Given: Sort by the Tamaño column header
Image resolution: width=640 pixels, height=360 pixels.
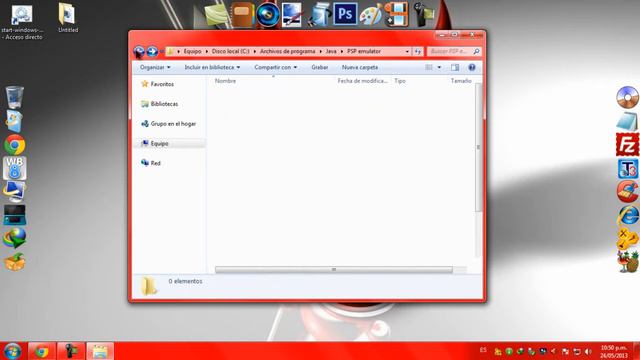Looking at the screenshot, I should 461,81.
